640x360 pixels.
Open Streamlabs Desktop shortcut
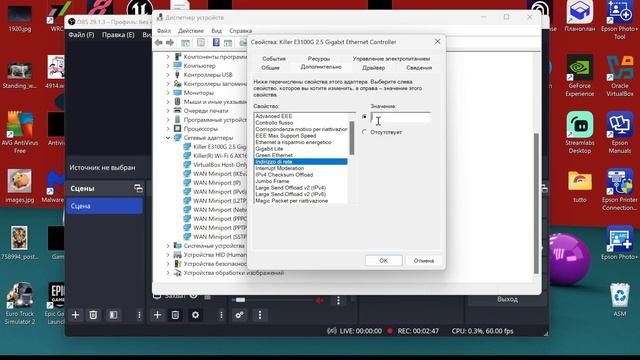point(580,133)
